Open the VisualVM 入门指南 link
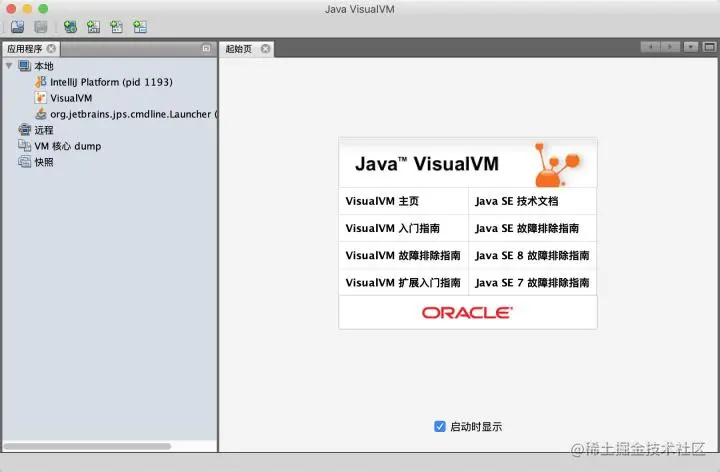720x472 pixels. [393, 228]
